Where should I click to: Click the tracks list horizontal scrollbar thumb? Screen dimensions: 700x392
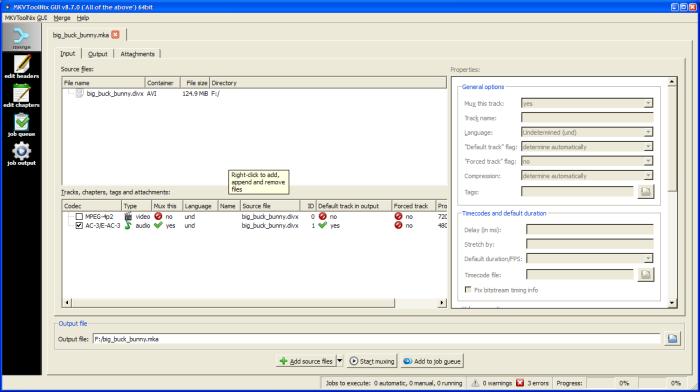coord(233,303)
